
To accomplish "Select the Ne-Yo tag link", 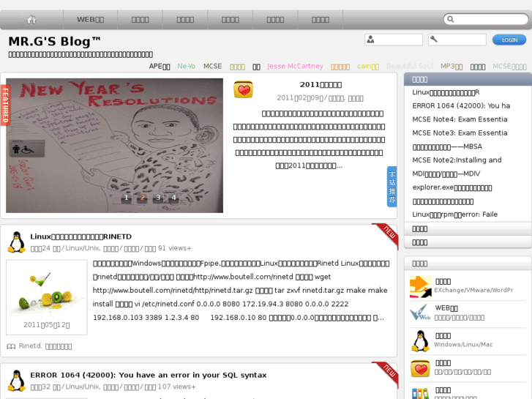I will [x=187, y=66].
